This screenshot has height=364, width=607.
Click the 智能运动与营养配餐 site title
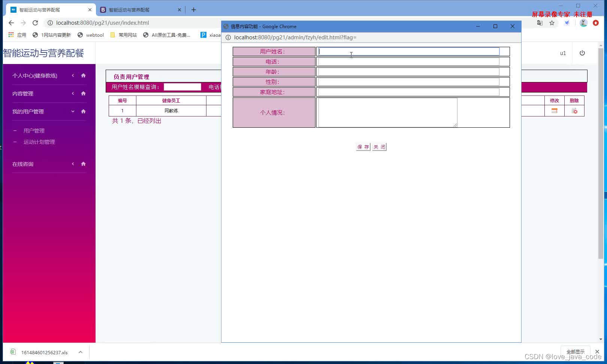click(x=43, y=53)
